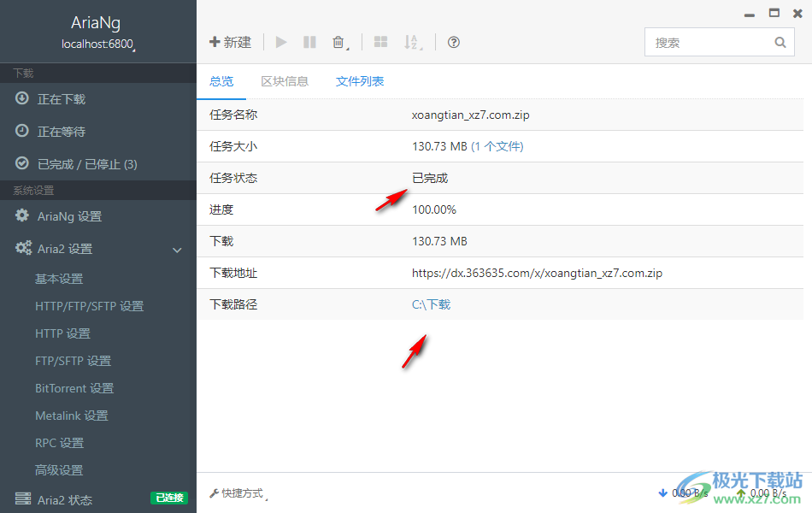Click the 已完成 task status value
This screenshot has height=513, width=812.
pyautogui.click(x=430, y=178)
